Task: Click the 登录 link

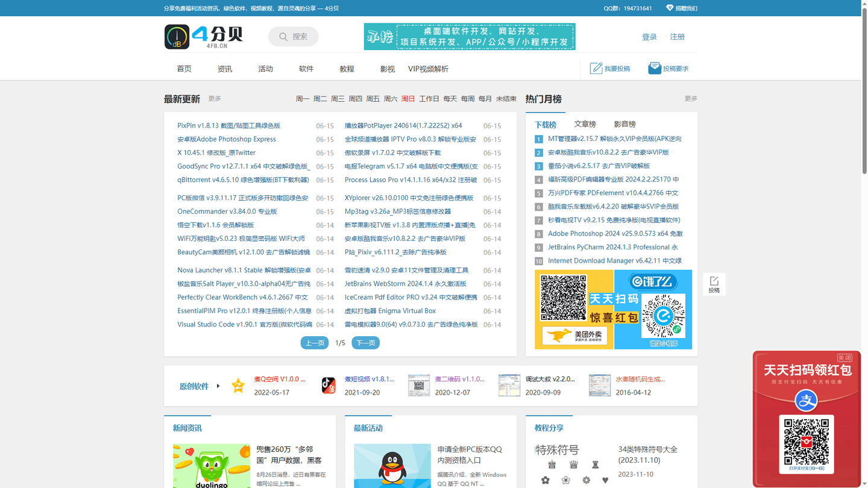Action: pyautogui.click(x=649, y=37)
